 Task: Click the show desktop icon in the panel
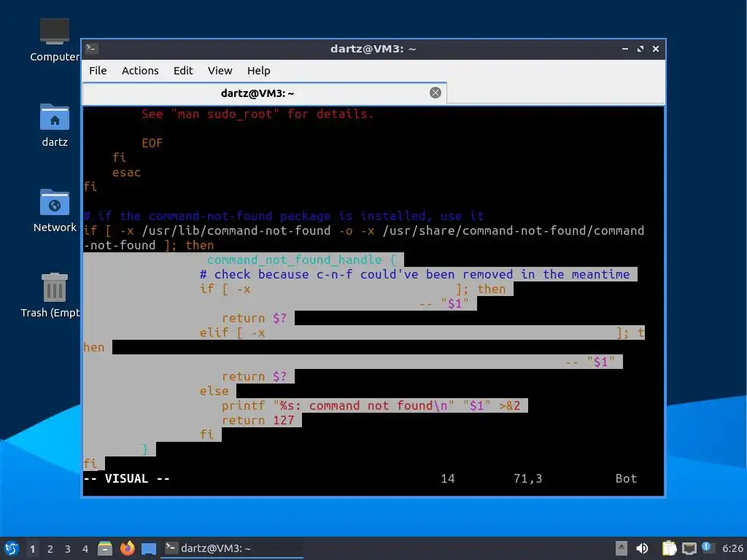tap(149, 548)
